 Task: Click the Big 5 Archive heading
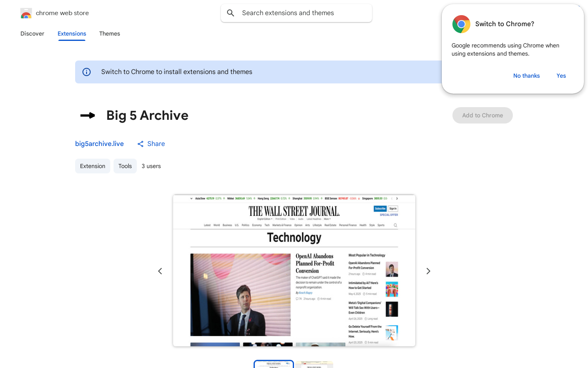(x=147, y=115)
